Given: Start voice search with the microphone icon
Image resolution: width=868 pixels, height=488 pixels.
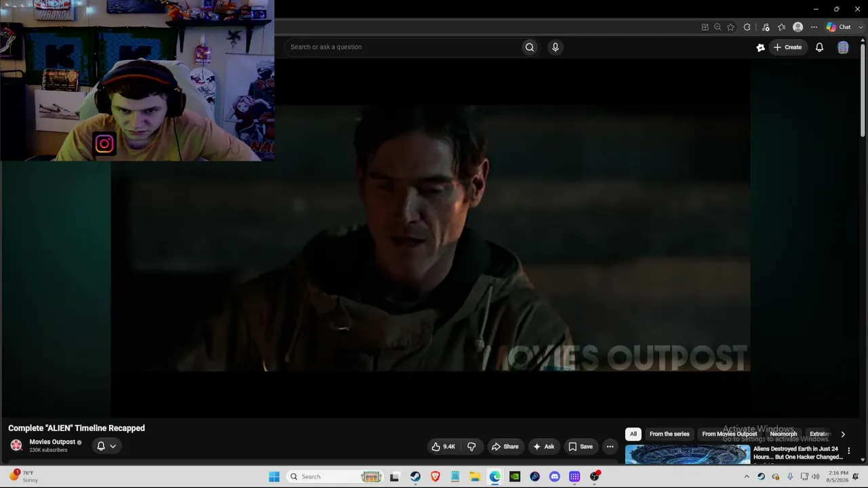Looking at the screenshot, I should point(555,47).
